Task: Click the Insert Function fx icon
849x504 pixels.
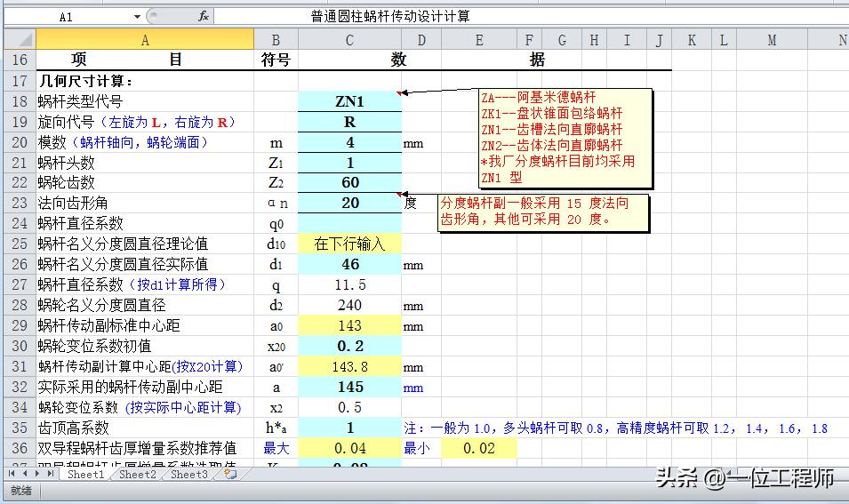Action: tap(204, 16)
